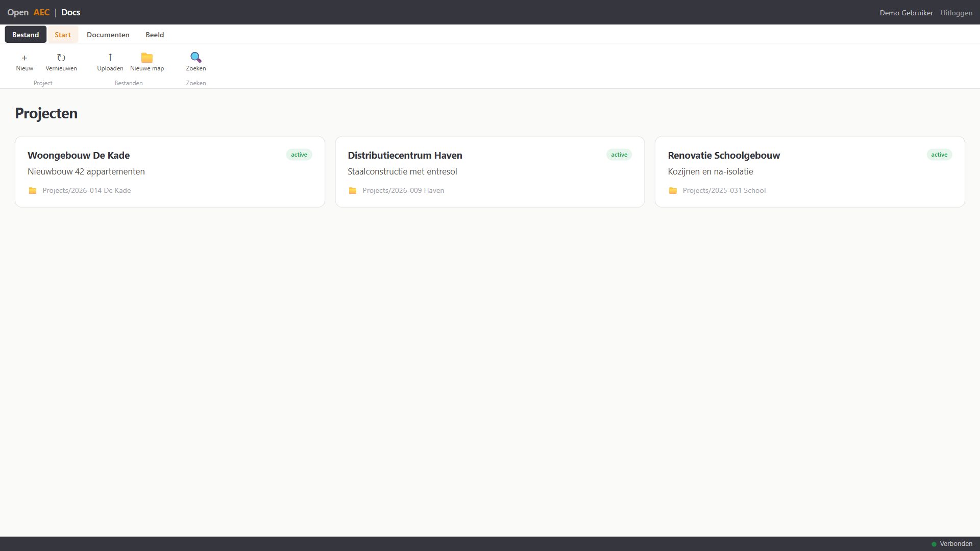
Task: Click the Uploaden arrow icon
Action: (110, 58)
